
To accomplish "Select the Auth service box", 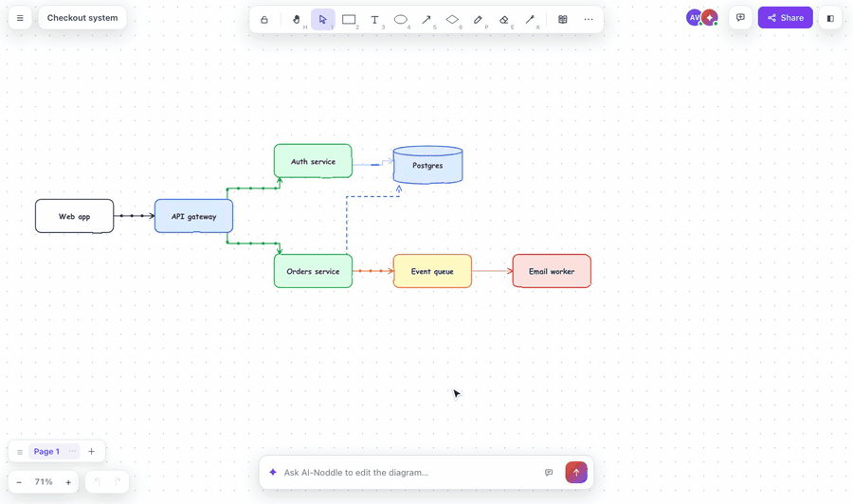I will point(313,161).
